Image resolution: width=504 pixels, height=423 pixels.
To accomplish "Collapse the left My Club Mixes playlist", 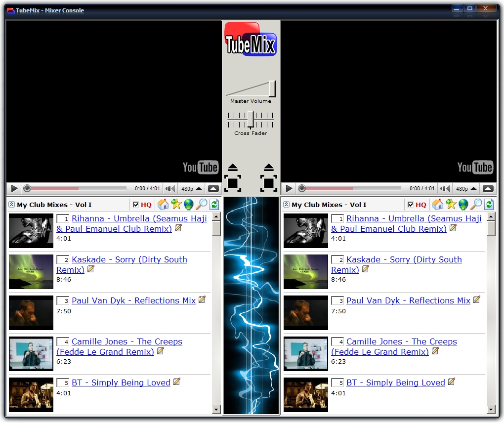I will pyautogui.click(x=11, y=205).
